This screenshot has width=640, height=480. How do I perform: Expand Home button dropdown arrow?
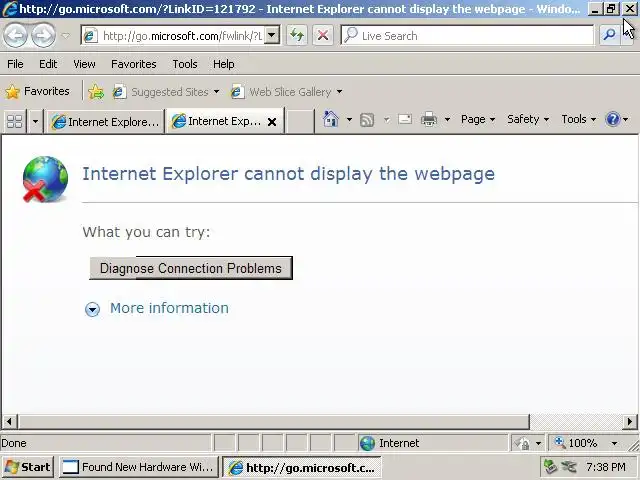(x=349, y=120)
